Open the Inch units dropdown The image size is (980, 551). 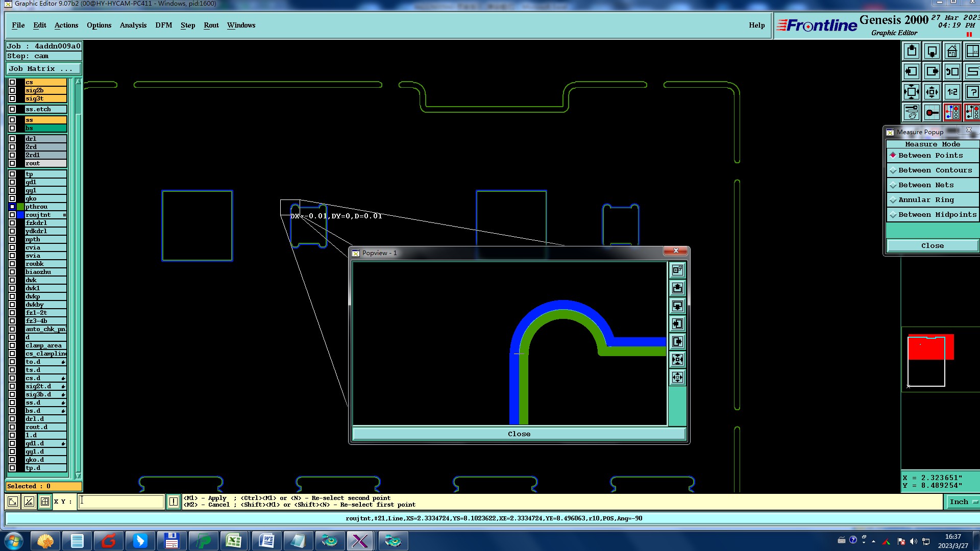(x=963, y=502)
